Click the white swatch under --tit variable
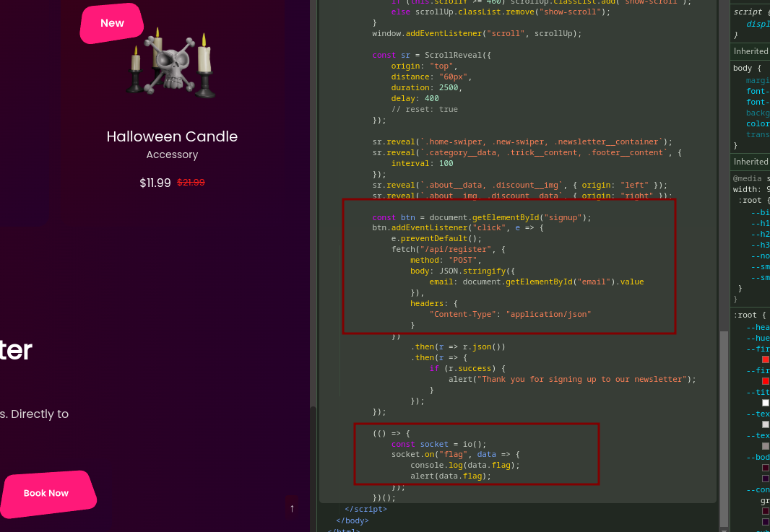Screen dimensions: 770x532 point(765,403)
